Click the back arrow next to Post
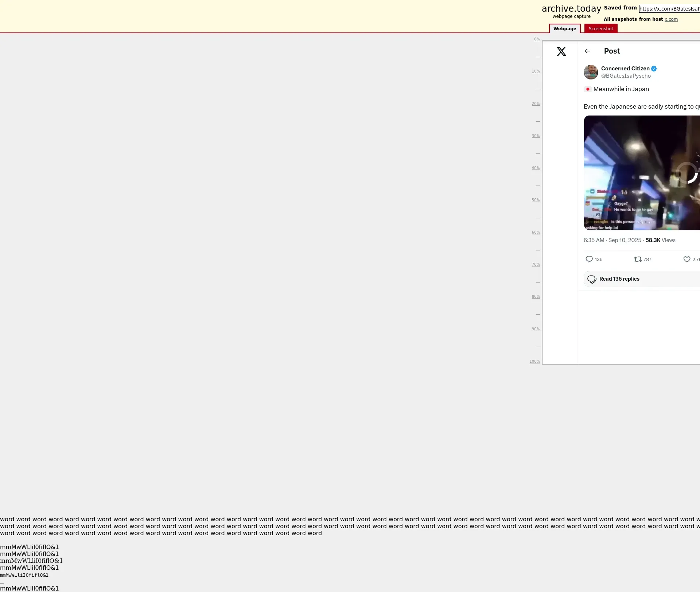700x592 pixels. (x=587, y=51)
